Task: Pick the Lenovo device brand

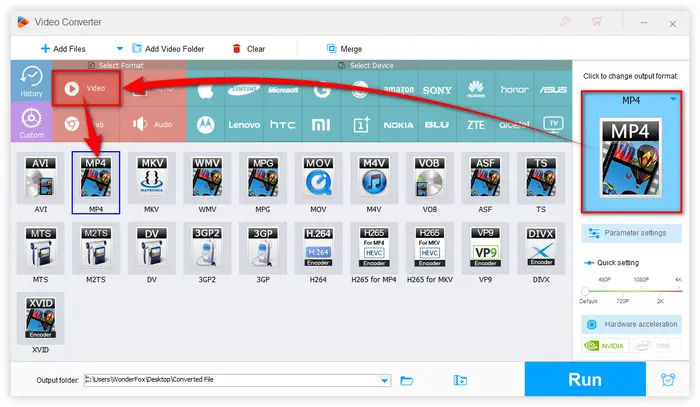Action: click(x=244, y=125)
